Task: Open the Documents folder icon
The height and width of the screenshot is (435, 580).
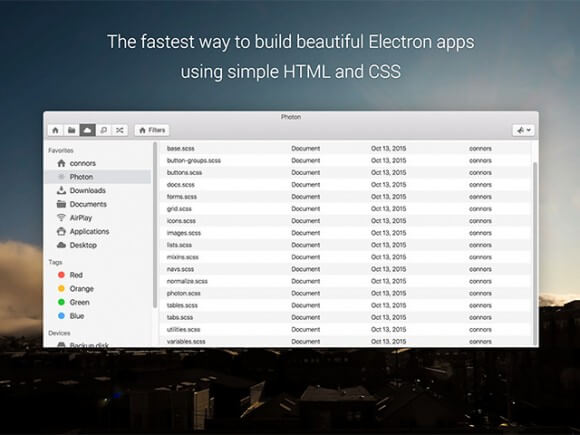Action: click(x=61, y=204)
